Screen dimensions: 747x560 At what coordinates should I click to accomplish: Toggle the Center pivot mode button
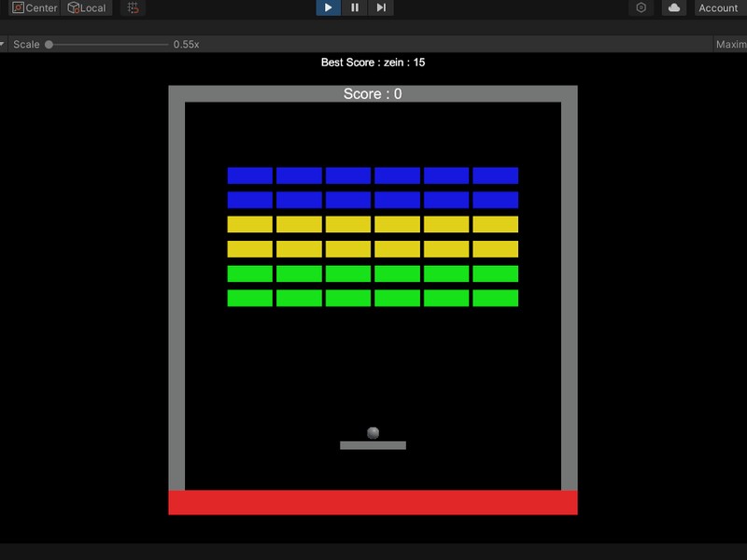click(35, 7)
